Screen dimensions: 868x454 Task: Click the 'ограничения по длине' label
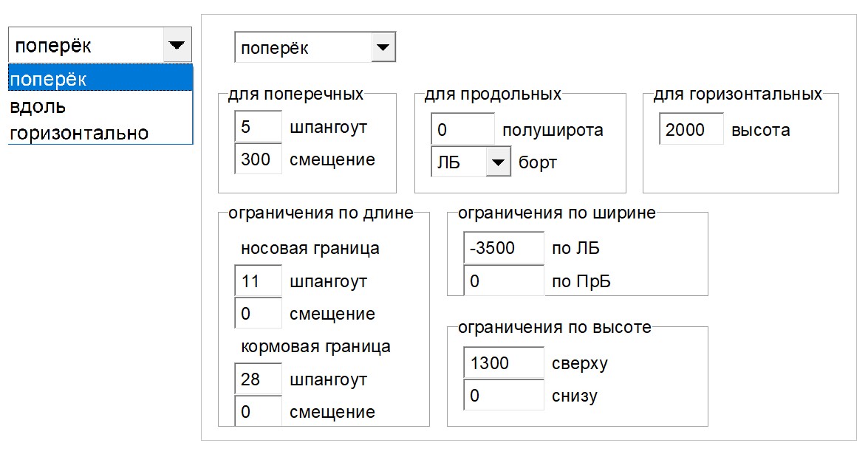(321, 213)
